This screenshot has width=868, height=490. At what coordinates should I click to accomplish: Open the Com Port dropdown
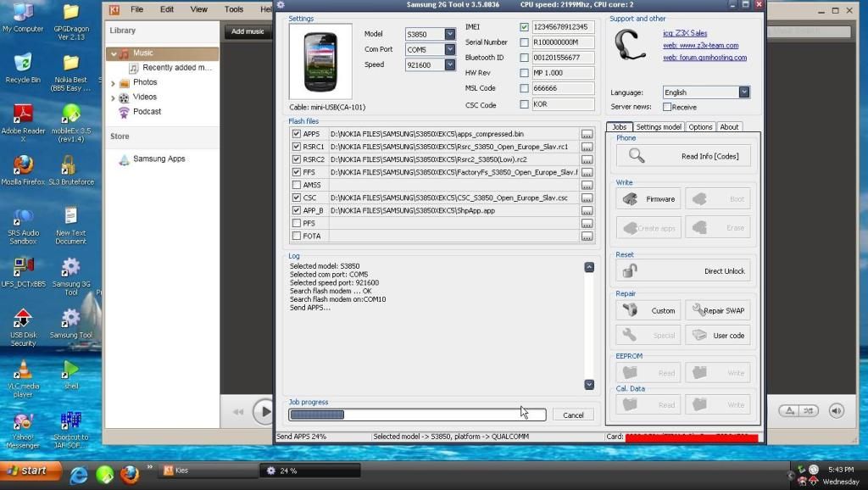pos(450,49)
